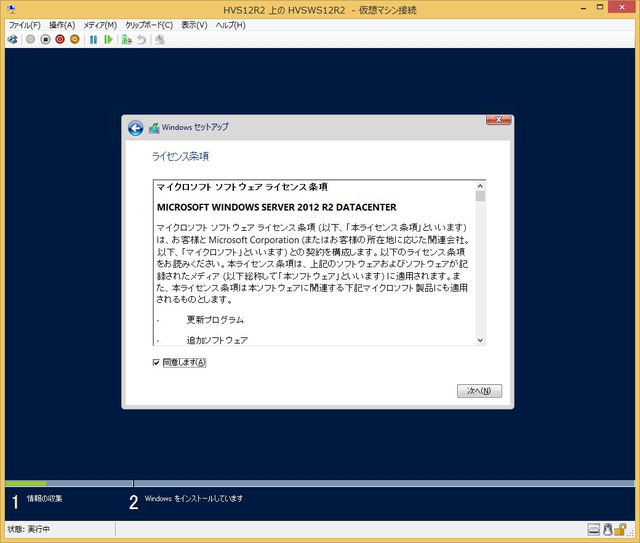Pause the virtual machine
This screenshot has width=640, height=543.
pyautogui.click(x=93, y=40)
